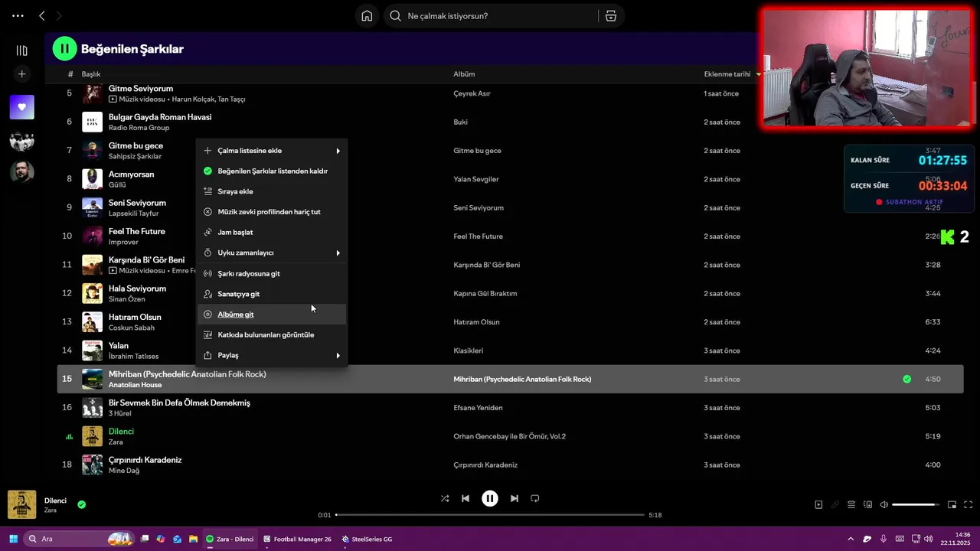Go back with the navigation arrow

(x=42, y=16)
